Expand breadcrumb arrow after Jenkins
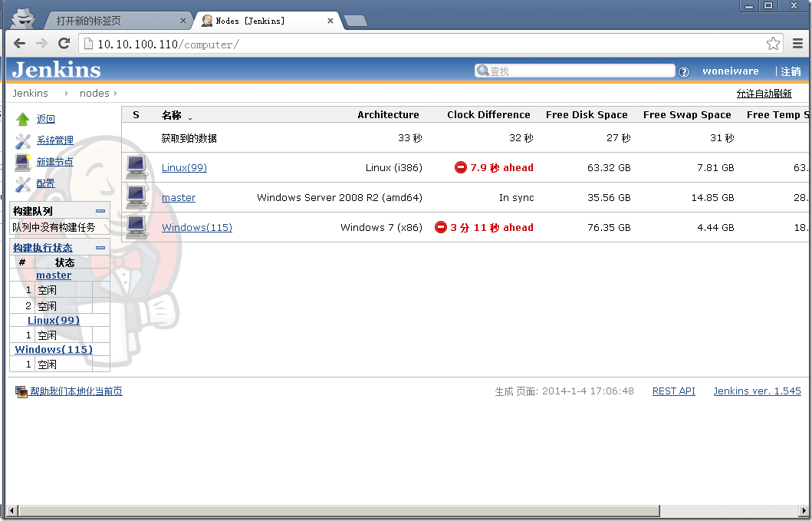The image size is (812, 521). (x=66, y=94)
